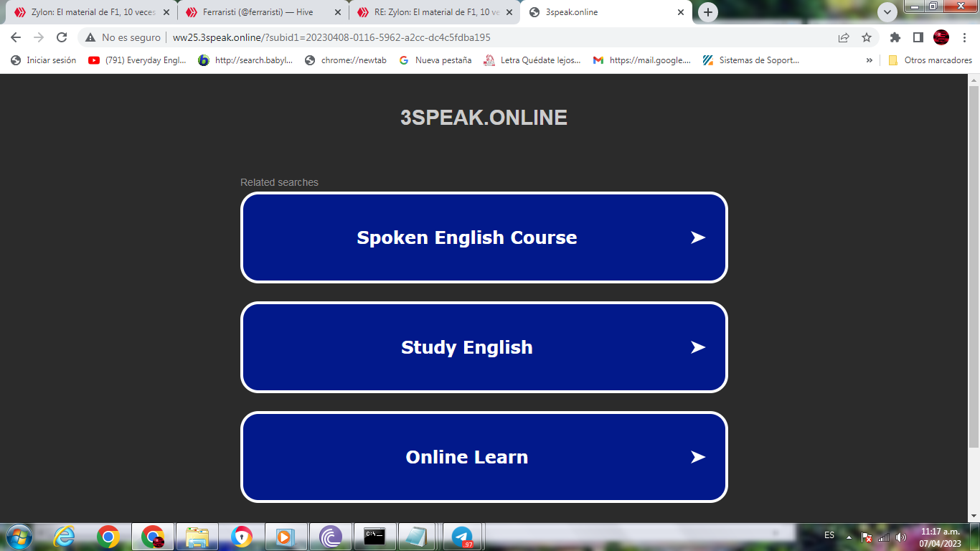The height and width of the screenshot is (551, 980).
Task: Open the chrome://newtab bookmark
Action: tap(346, 60)
